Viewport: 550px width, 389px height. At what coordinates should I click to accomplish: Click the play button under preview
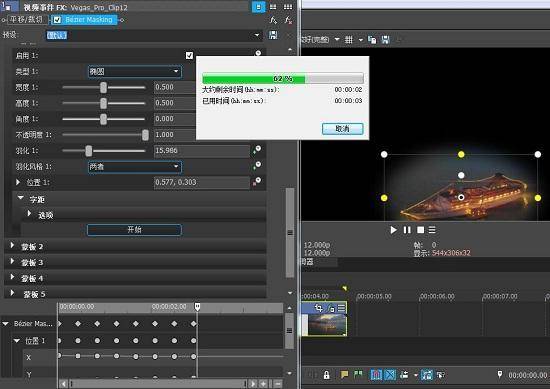click(393, 230)
